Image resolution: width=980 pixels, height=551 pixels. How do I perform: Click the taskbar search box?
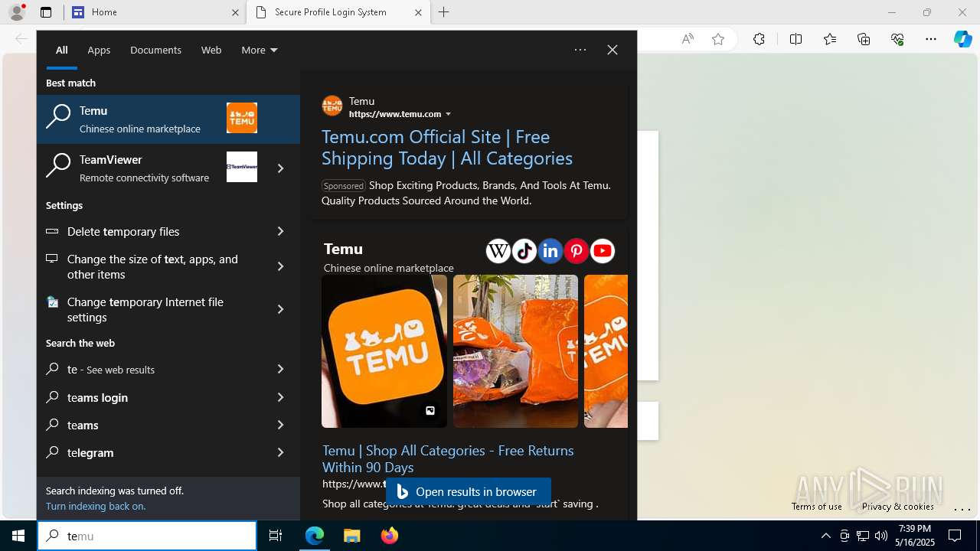(147, 536)
